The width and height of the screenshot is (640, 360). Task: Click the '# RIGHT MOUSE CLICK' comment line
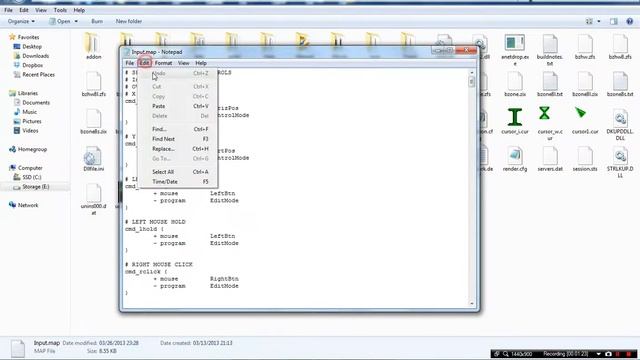click(x=159, y=264)
